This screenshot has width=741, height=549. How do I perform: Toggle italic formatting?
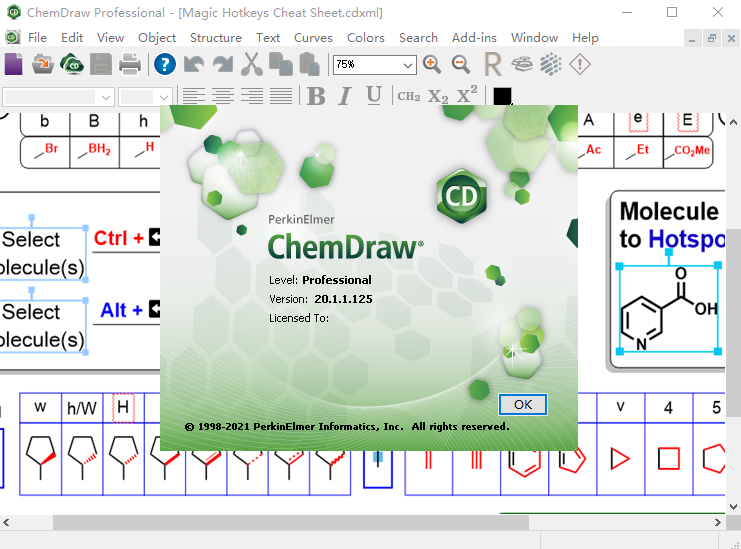[x=345, y=96]
